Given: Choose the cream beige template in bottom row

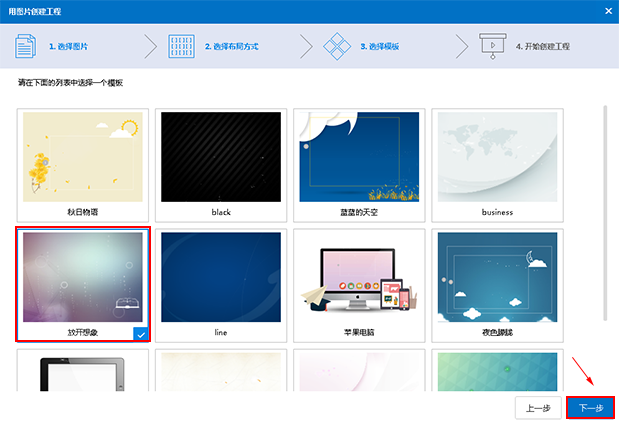Looking at the screenshot, I should coord(221,372).
